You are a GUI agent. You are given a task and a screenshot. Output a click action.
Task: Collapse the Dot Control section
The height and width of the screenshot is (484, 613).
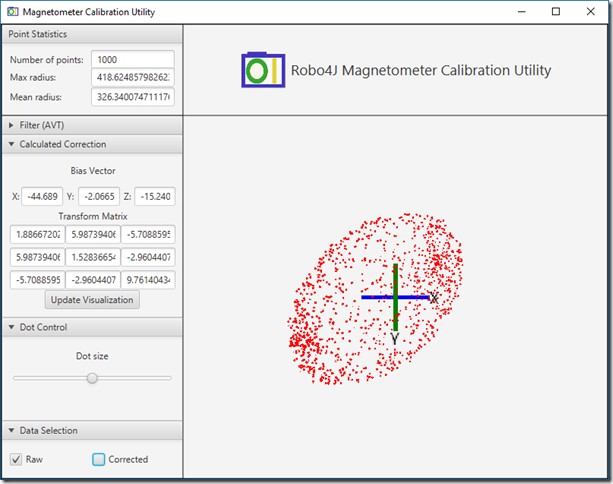(92, 327)
